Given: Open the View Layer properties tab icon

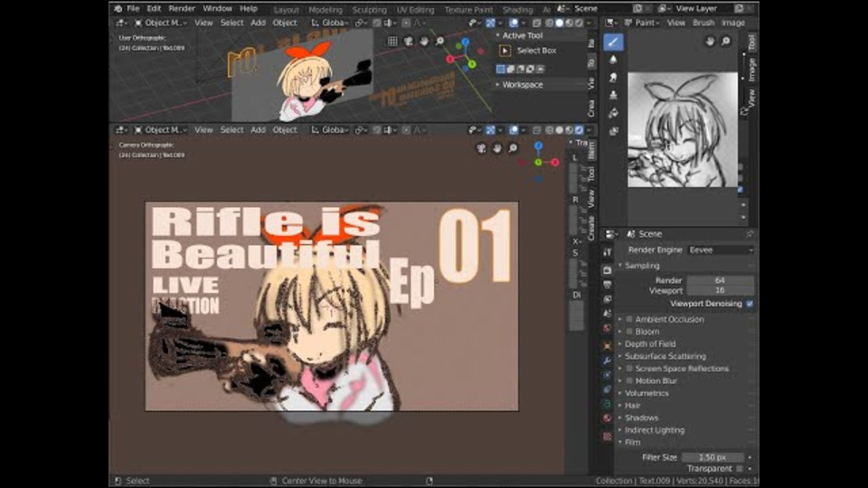Looking at the screenshot, I should 608,299.
